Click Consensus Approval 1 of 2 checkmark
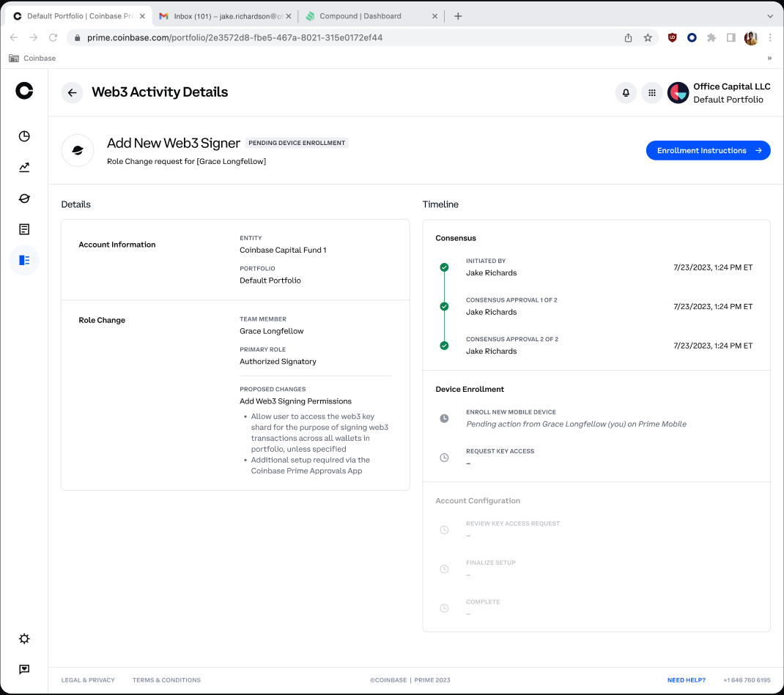The image size is (784, 695). click(x=444, y=306)
